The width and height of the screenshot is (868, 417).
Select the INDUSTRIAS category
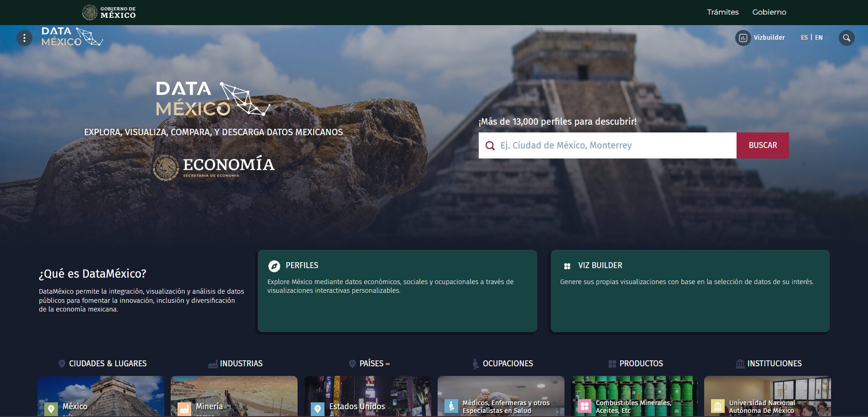[x=241, y=364]
